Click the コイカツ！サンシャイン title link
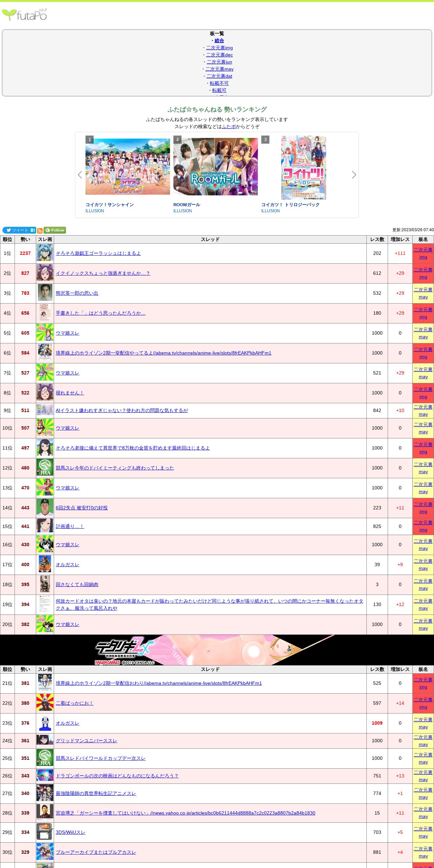Viewport: 434px width, 868px height. pos(110,204)
